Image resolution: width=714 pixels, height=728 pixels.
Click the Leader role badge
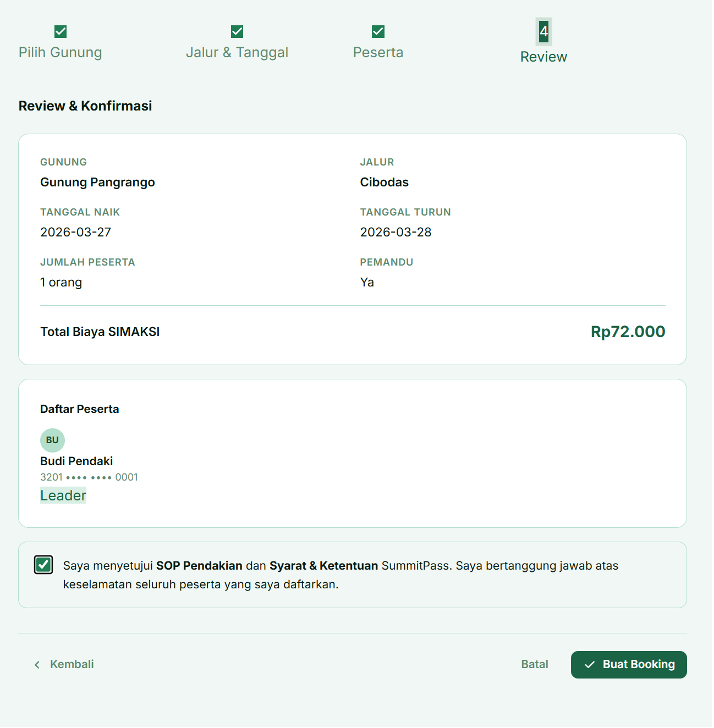pyautogui.click(x=63, y=495)
